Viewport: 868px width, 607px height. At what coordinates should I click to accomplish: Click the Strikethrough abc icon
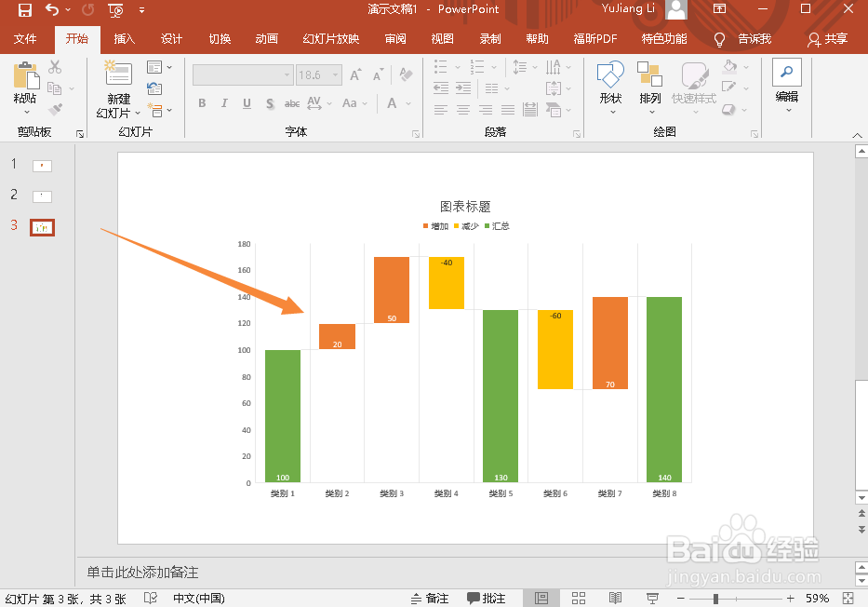click(292, 103)
